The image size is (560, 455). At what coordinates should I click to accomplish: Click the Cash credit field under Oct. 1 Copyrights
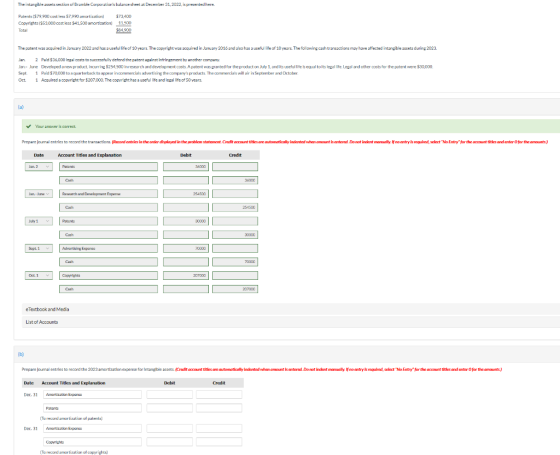(x=235, y=289)
